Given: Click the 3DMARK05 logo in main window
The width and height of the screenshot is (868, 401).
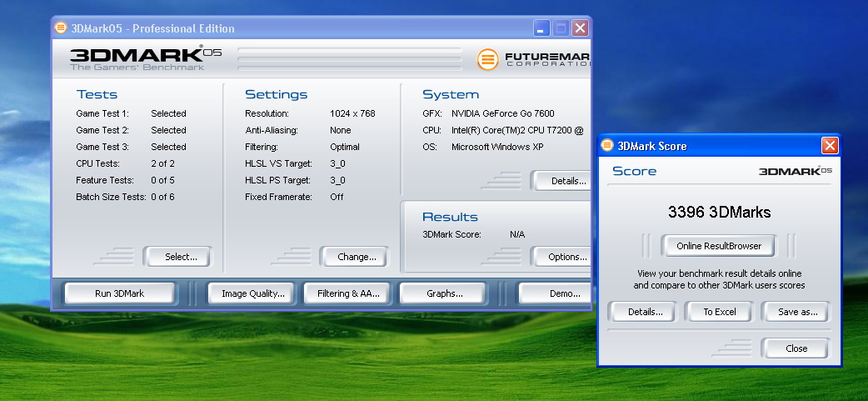Looking at the screenshot, I should 146,58.
